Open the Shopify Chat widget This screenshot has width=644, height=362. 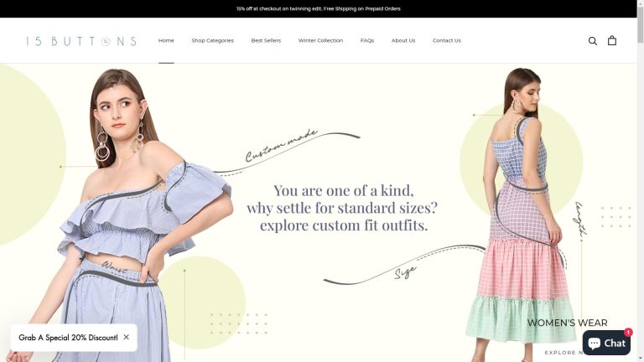(x=606, y=343)
